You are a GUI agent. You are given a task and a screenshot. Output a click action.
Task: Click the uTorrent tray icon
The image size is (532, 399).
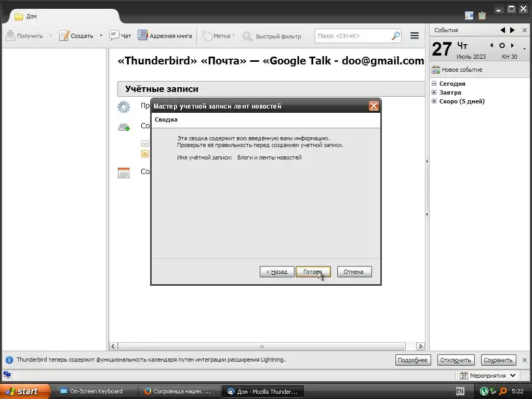click(484, 391)
